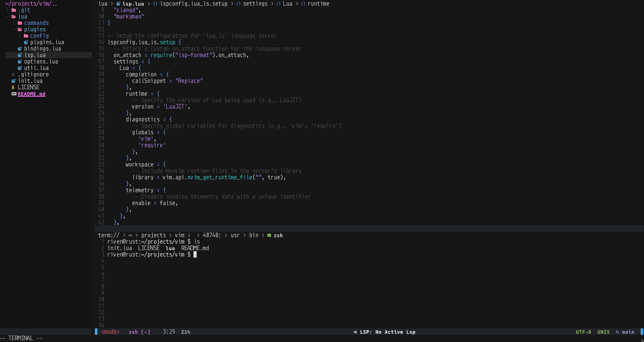Click the Lua icon next to bindings.lua
The width and height of the screenshot is (644, 342).
coord(20,49)
